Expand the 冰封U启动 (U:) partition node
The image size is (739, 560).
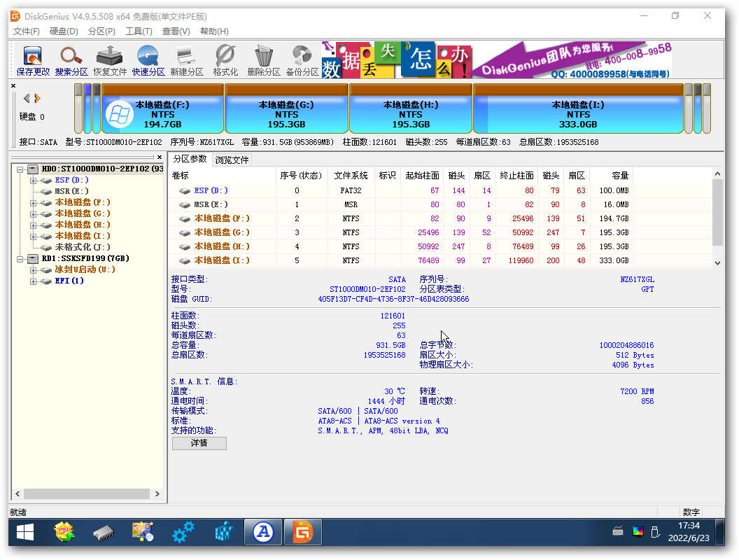click(33, 270)
